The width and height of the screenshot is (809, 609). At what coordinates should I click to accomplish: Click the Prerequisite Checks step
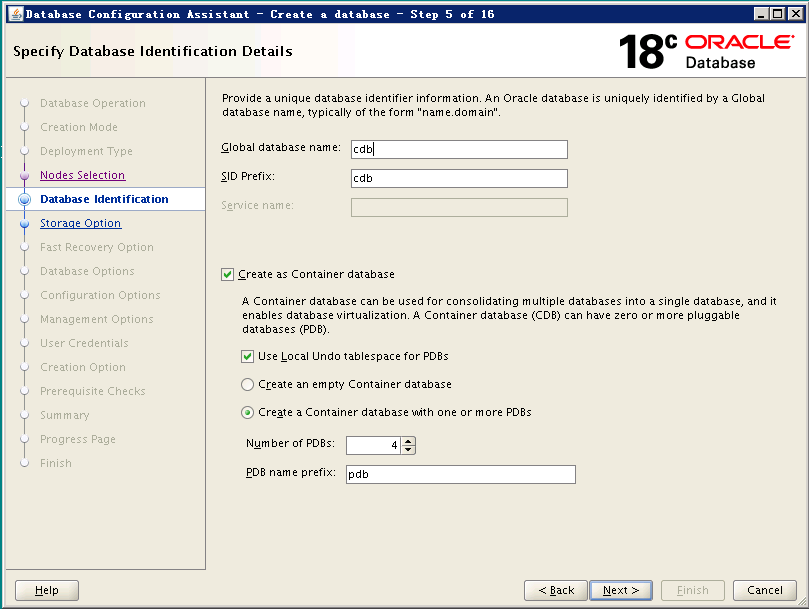(x=93, y=391)
